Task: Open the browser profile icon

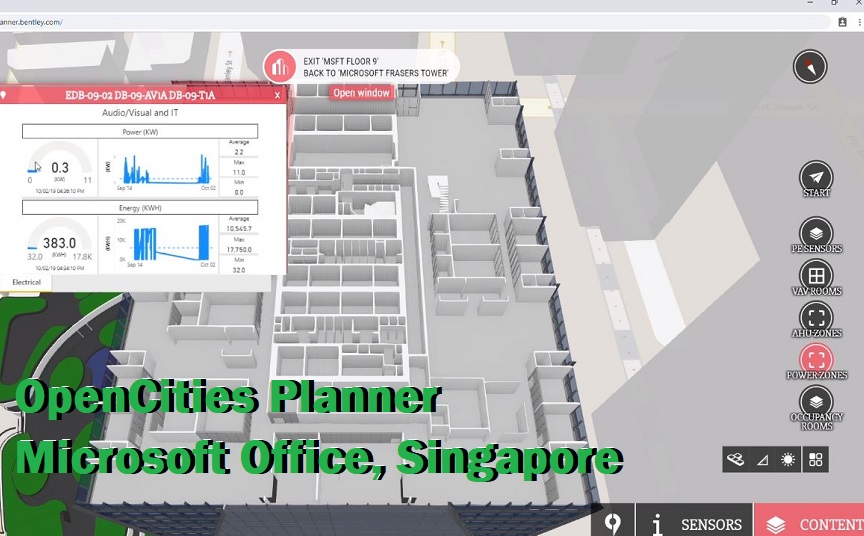Action: (x=842, y=22)
